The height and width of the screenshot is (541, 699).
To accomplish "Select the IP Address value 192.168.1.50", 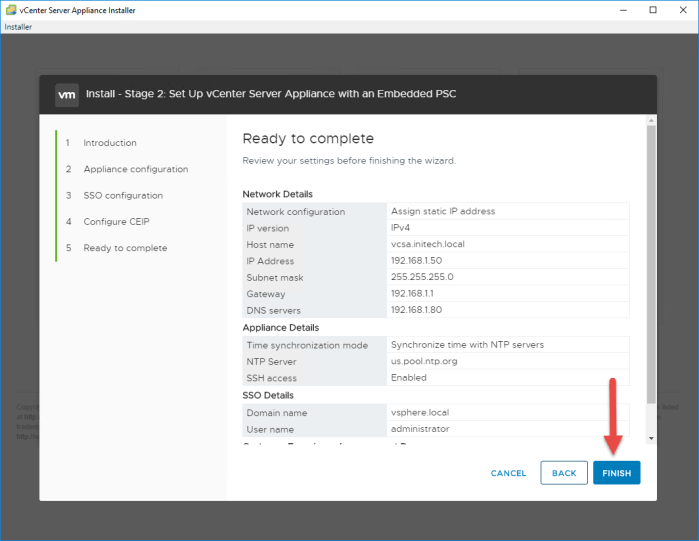I will pos(416,261).
